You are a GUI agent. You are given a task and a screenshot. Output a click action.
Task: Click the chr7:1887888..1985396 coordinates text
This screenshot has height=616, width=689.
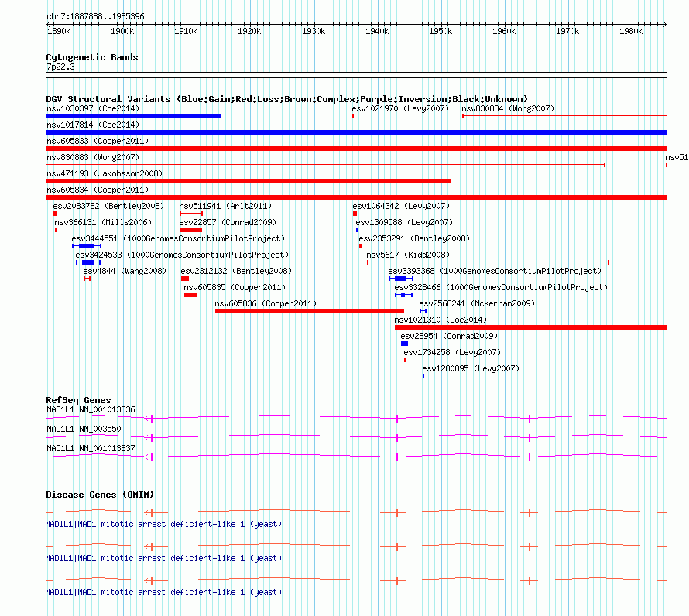[95, 16]
